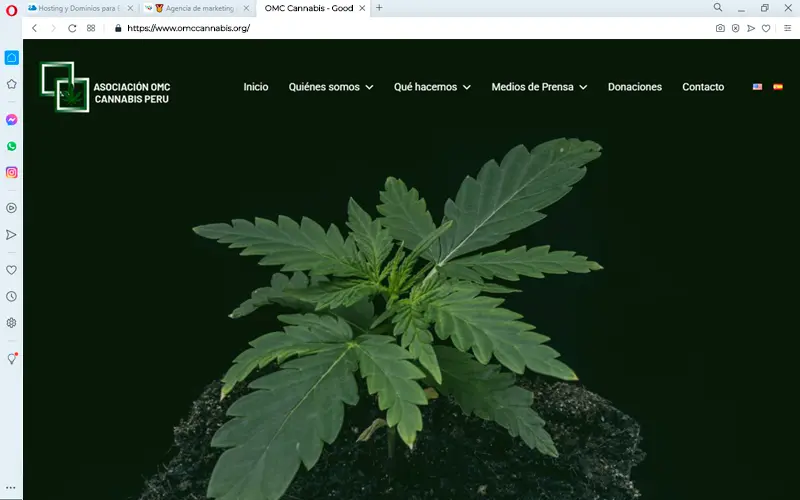Viewport: 800px width, 500px height.
Task: Expand the Quiénes somos dropdown
Action: coord(330,87)
